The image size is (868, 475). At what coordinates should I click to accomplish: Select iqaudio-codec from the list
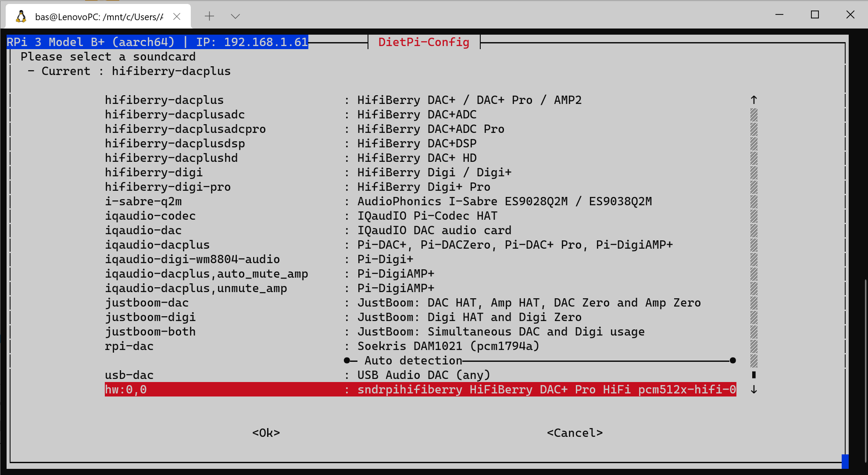(x=150, y=216)
